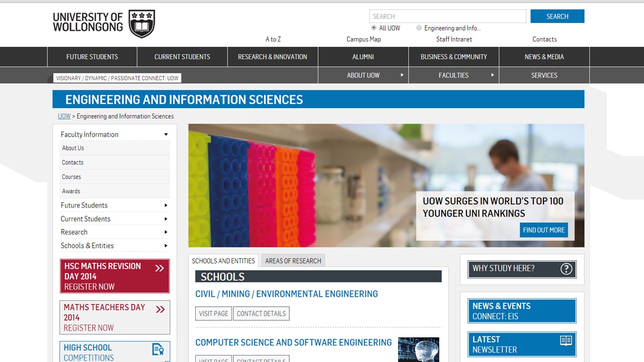Click the question mark icon in Why Study Here
Viewport: 644px width, 362px height.
(567, 268)
